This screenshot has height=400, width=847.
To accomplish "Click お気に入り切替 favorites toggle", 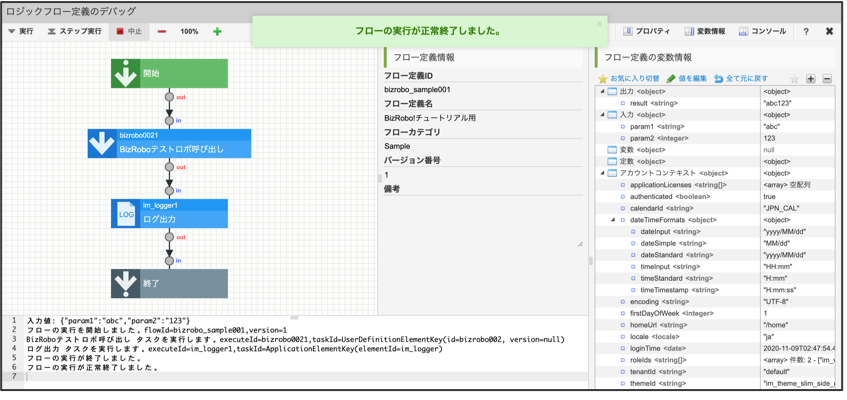I will [629, 78].
